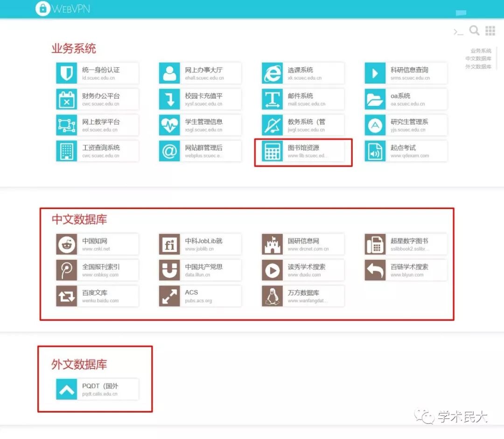The width and height of the screenshot is (504, 439).
Task: Open the 全国报刊索引 link
Action: [97, 270]
